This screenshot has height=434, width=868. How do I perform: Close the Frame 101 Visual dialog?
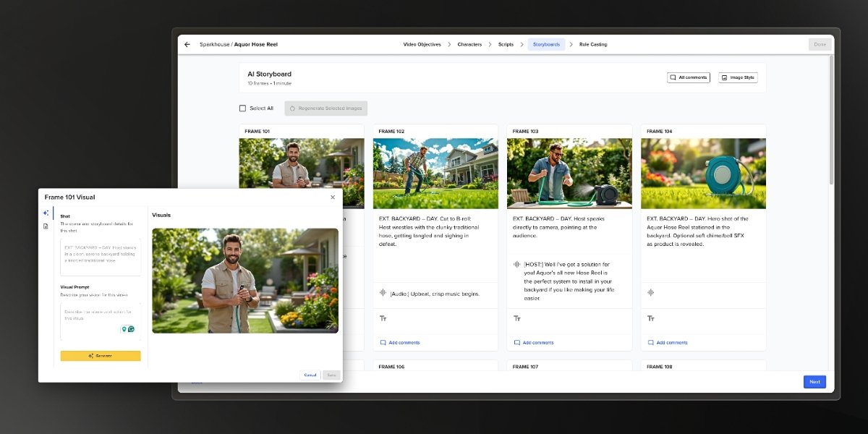click(333, 197)
